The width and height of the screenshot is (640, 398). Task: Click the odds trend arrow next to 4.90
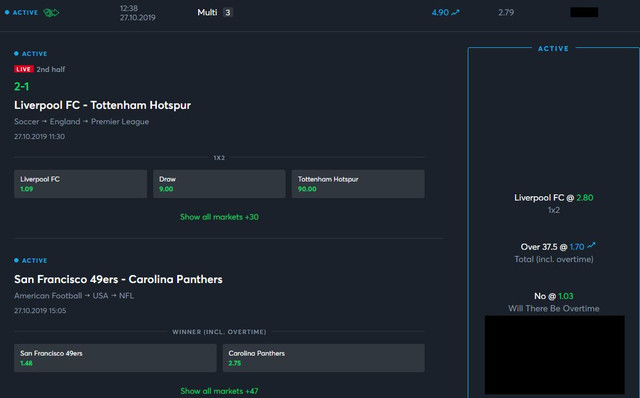pyautogui.click(x=456, y=13)
